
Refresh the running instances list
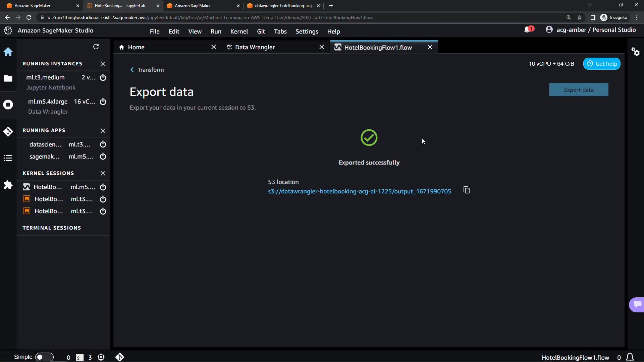pyautogui.click(x=96, y=47)
